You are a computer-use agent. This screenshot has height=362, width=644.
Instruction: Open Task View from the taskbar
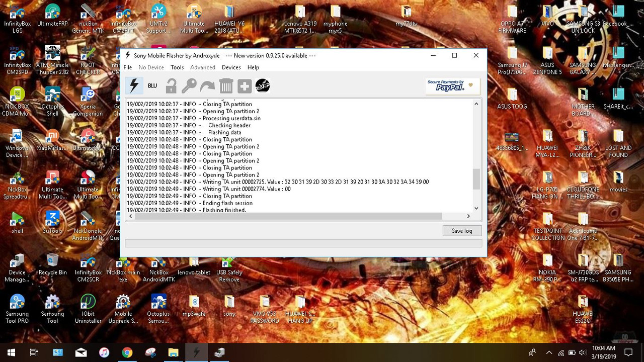pyautogui.click(x=34, y=352)
